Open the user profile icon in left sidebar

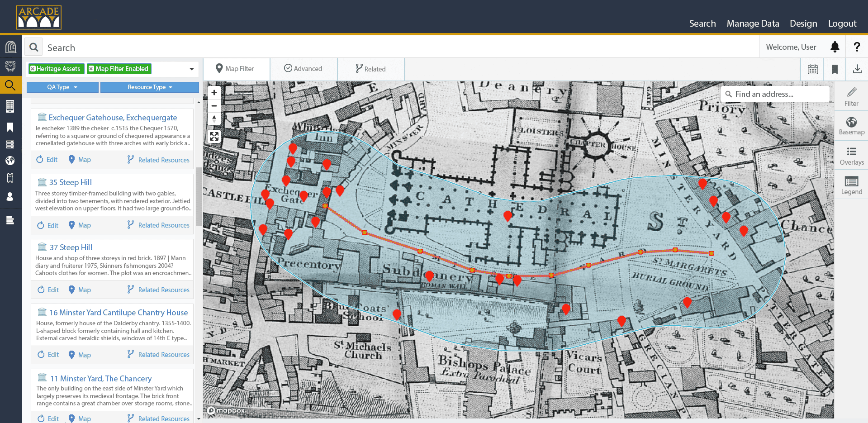pyautogui.click(x=10, y=197)
